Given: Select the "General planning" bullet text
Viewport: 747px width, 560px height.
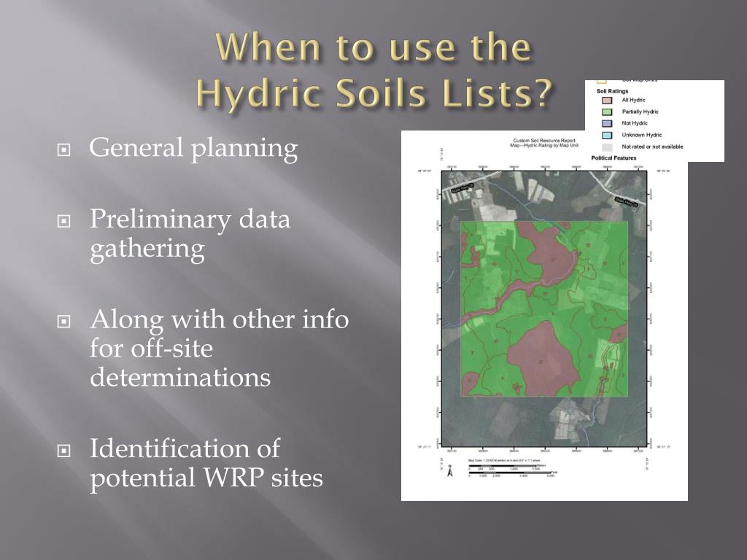Looking at the screenshot, I should pos(193,148).
